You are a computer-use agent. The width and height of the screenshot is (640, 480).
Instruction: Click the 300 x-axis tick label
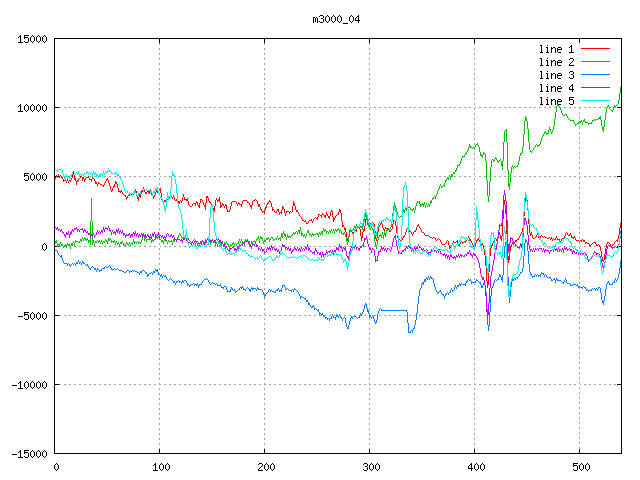pyautogui.click(x=369, y=467)
